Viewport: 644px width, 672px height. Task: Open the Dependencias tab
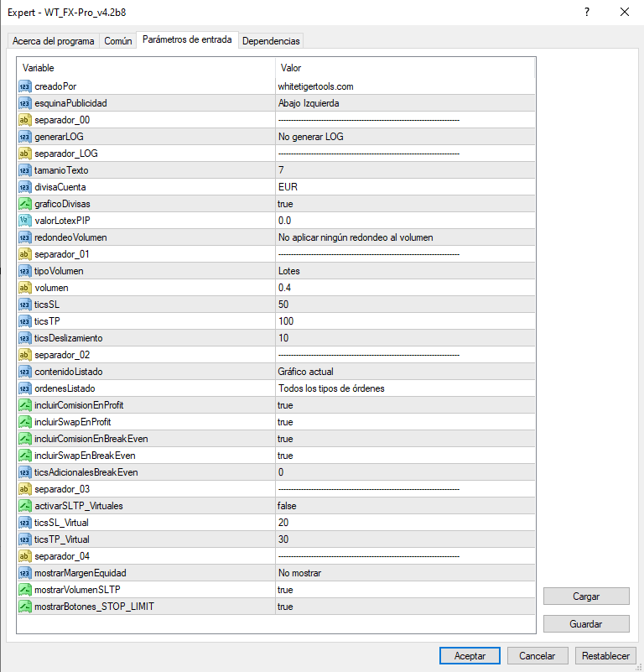(x=271, y=41)
